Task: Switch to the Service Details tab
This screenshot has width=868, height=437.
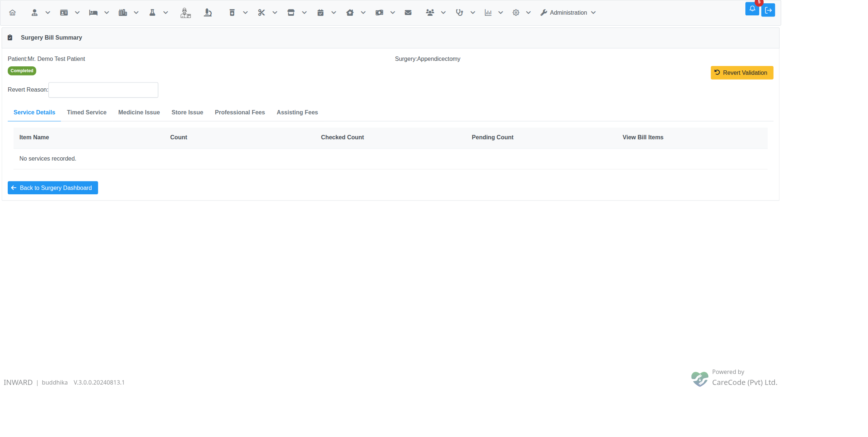Action: click(34, 112)
